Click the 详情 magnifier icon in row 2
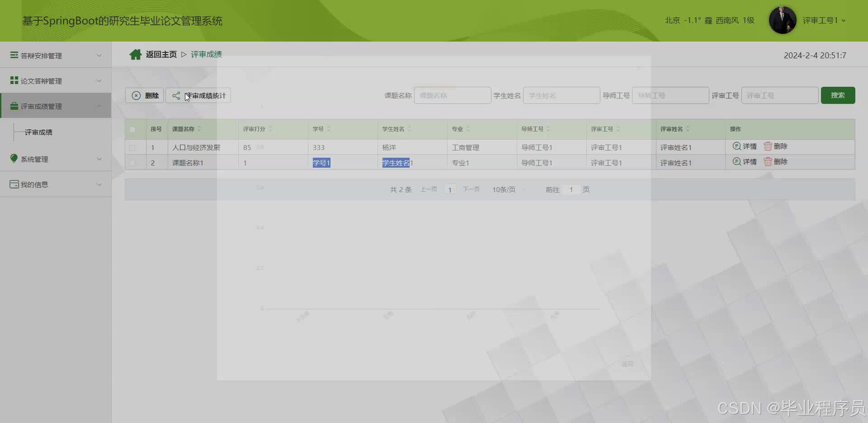Screen dimensions: 868x423 [x=736, y=161]
